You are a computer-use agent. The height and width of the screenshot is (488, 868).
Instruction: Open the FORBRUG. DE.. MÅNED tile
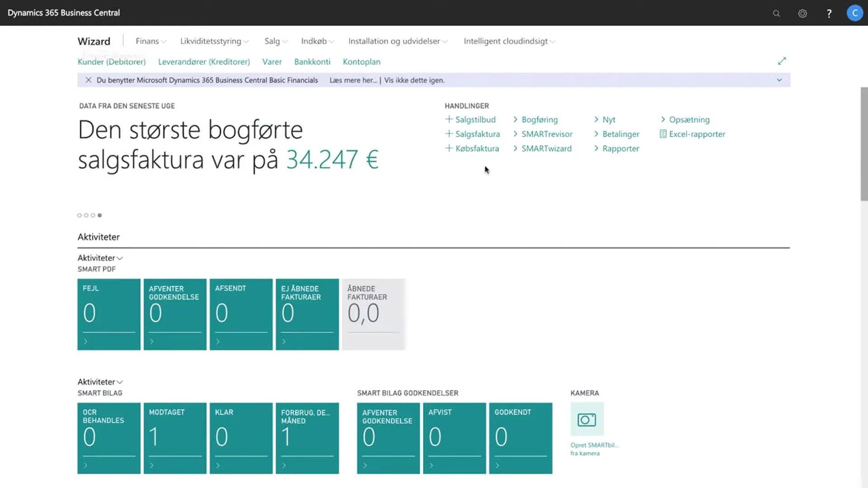coord(307,438)
